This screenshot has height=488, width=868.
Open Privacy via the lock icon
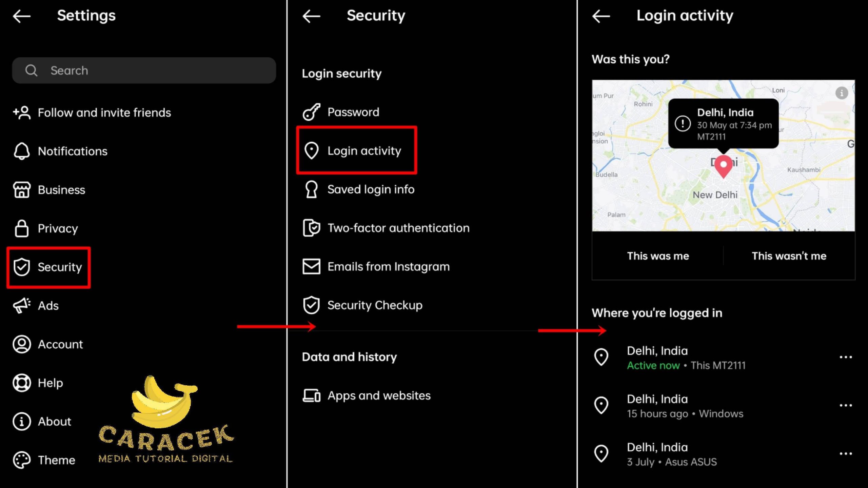coord(22,228)
